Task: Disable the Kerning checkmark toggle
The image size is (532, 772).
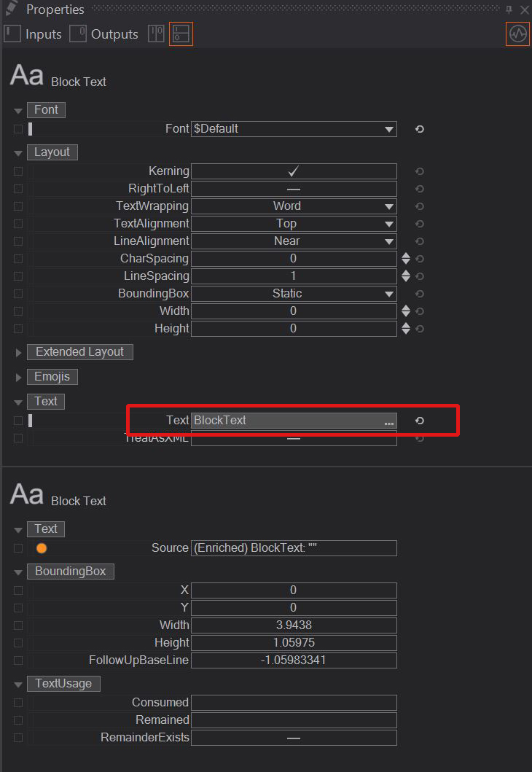Action: [294, 171]
